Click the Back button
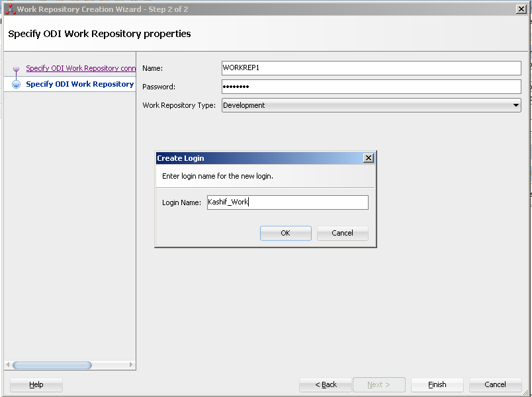 coord(325,384)
